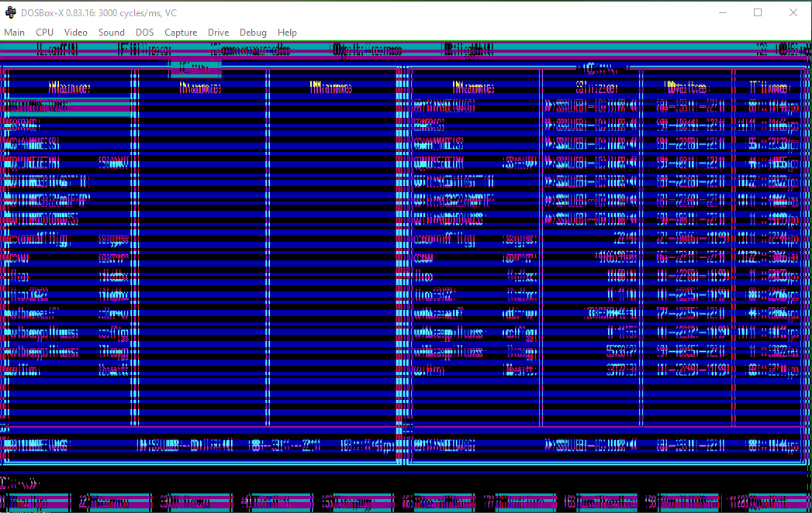The image size is (812, 513).
Task: Open the Debug menu
Action: pos(253,32)
